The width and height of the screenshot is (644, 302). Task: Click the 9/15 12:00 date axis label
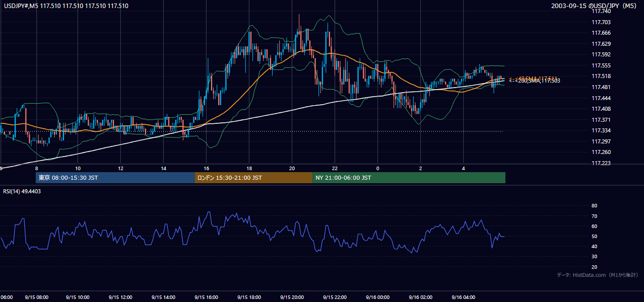tap(120, 297)
